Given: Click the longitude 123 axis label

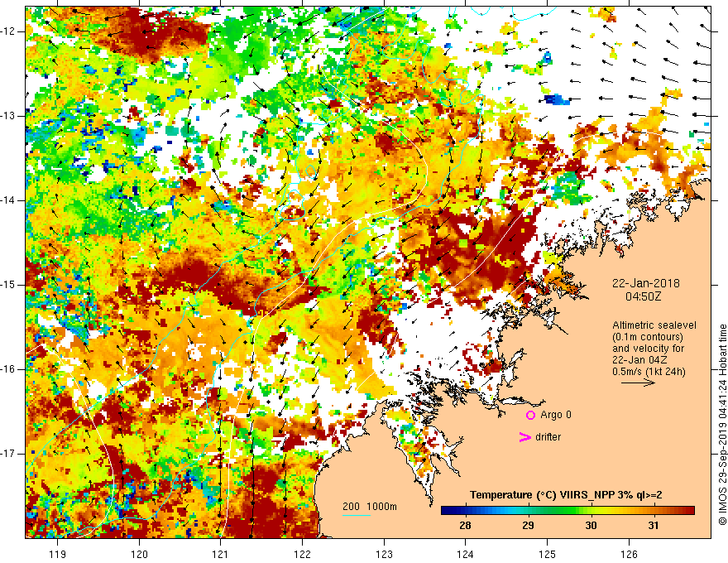Looking at the screenshot, I should 383,554.
